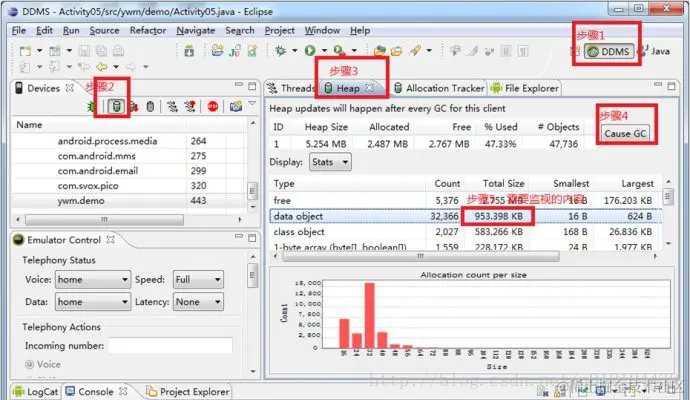Expand the Run button dropdown arrow
The image size is (690, 400).
(x=324, y=51)
